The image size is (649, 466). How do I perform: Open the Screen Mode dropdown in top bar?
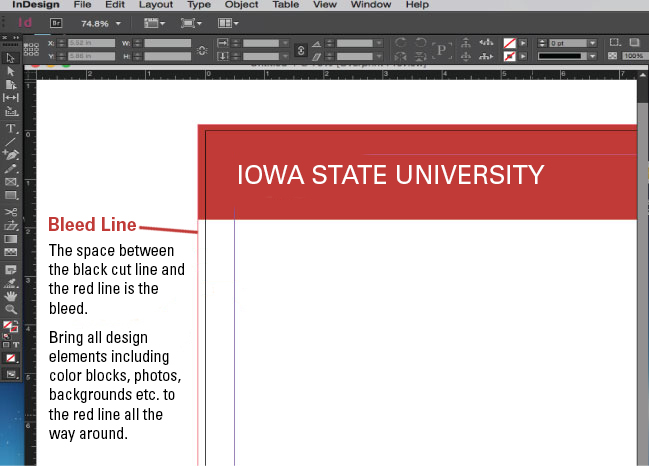pyautogui.click(x=191, y=23)
